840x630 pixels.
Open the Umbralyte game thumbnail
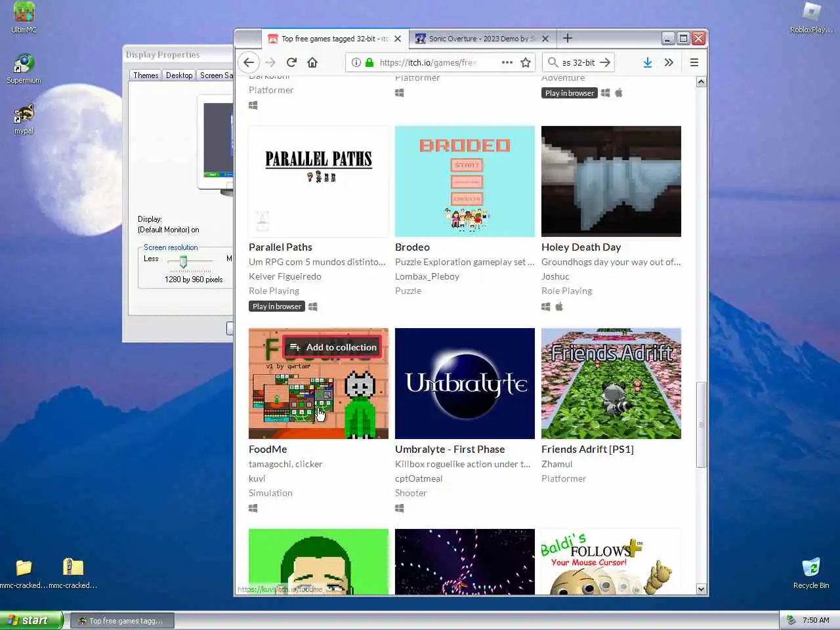click(465, 383)
